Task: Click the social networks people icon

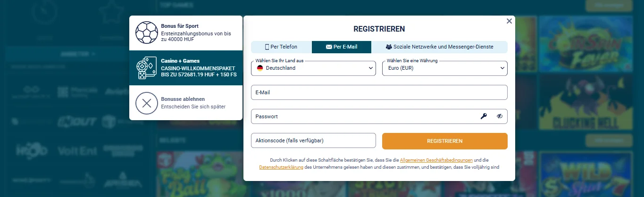Action: [389, 47]
